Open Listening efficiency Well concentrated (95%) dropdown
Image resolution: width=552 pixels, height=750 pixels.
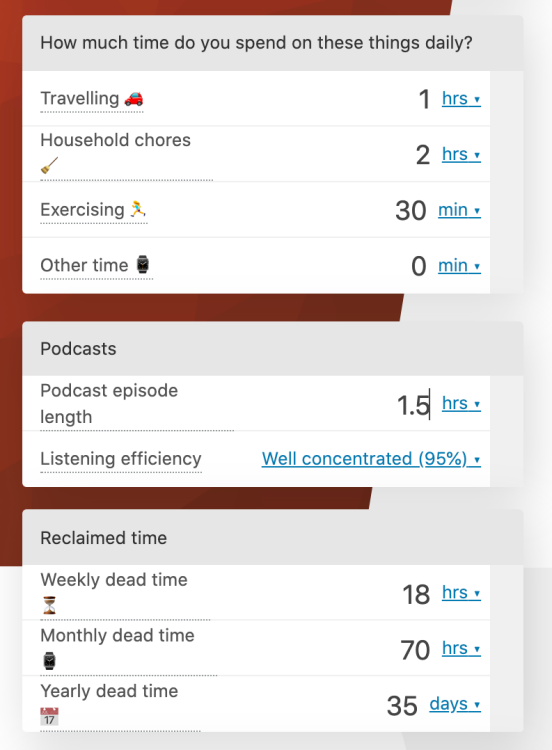(x=371, y=459)
